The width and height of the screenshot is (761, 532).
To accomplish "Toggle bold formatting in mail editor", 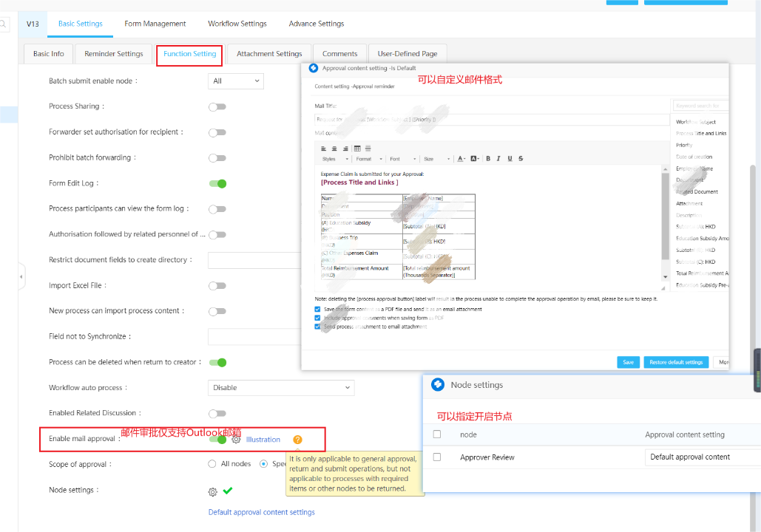I will [x=488, y=159].
